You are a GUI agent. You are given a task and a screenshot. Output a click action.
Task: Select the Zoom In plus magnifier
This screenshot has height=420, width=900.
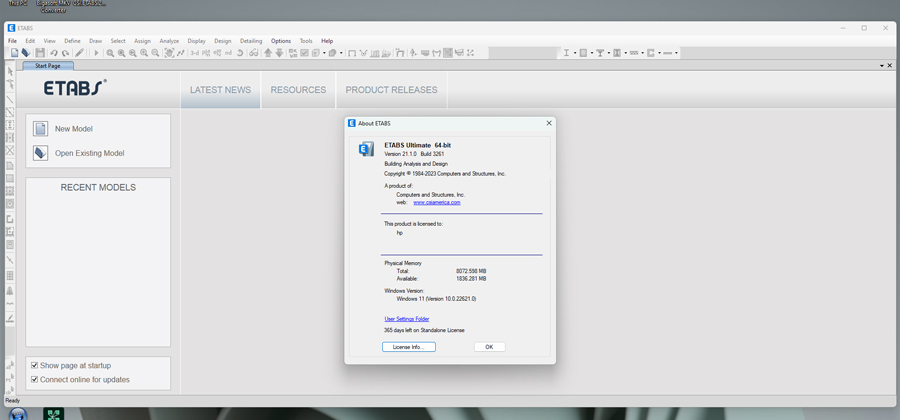(x=144, y=53)
